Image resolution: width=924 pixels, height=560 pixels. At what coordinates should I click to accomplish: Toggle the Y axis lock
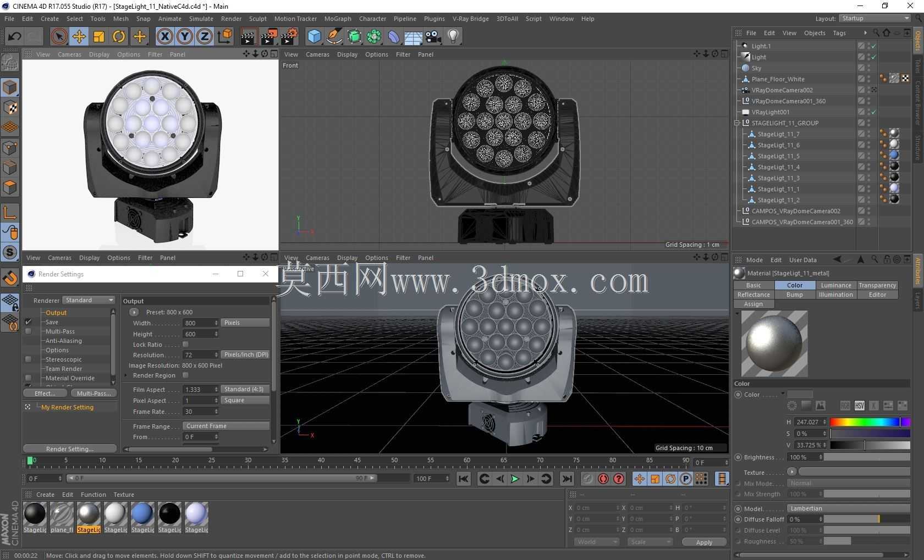185,37
